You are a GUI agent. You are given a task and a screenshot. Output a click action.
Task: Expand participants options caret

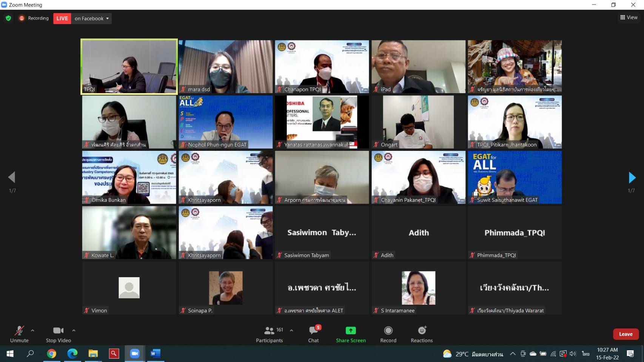coord(291,330)
